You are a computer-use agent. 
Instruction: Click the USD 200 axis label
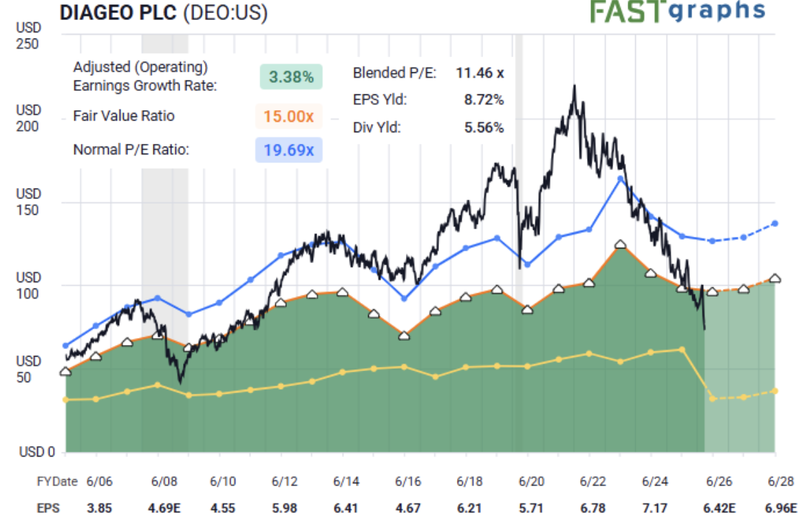28,118
